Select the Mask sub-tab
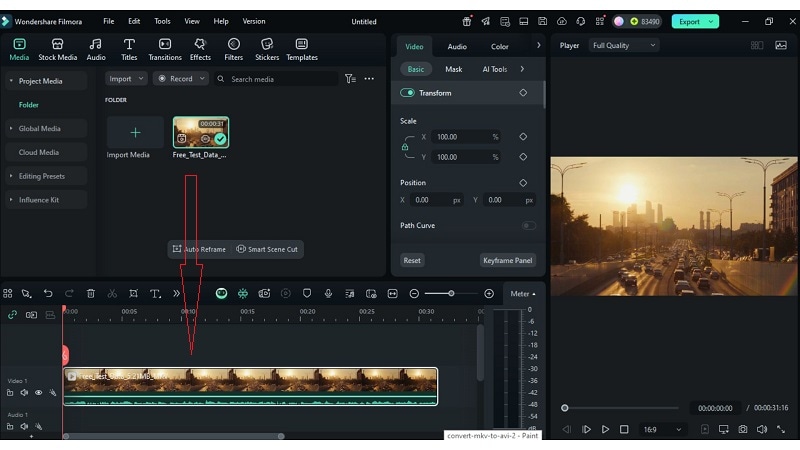The image size is (800, 450). 454,69
